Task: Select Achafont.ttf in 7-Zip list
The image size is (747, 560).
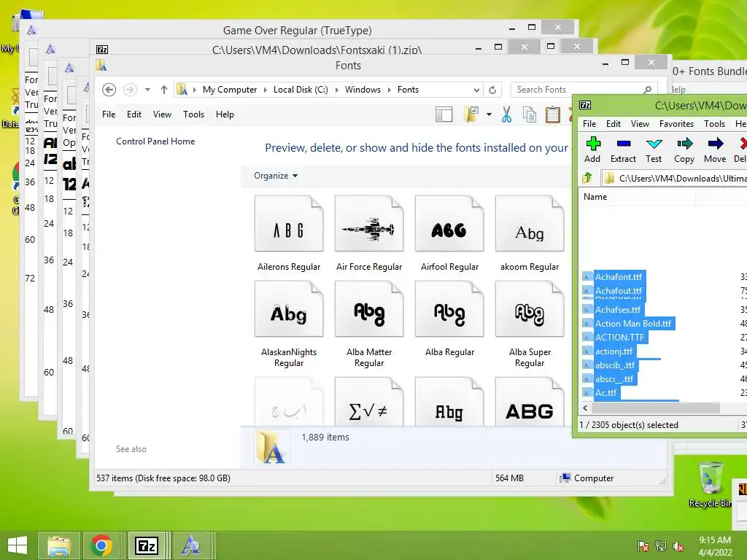Action: tap(619, 276)
